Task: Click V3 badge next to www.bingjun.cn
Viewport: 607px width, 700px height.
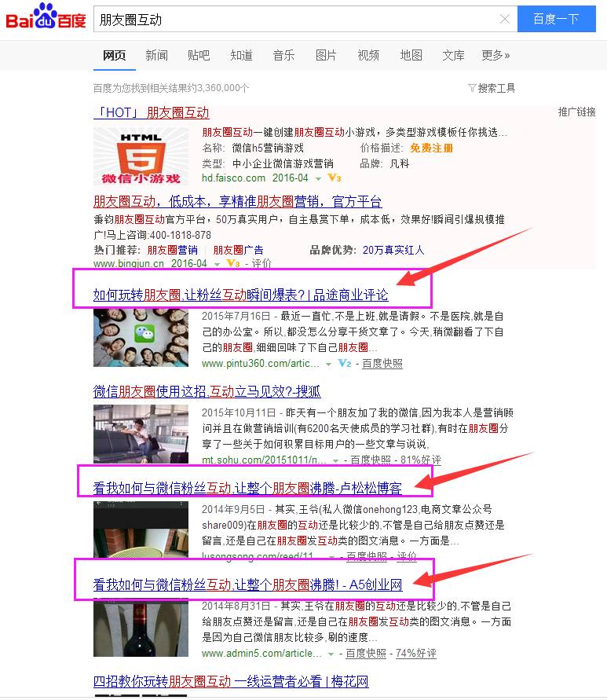Action: click(x=233, y=263)
